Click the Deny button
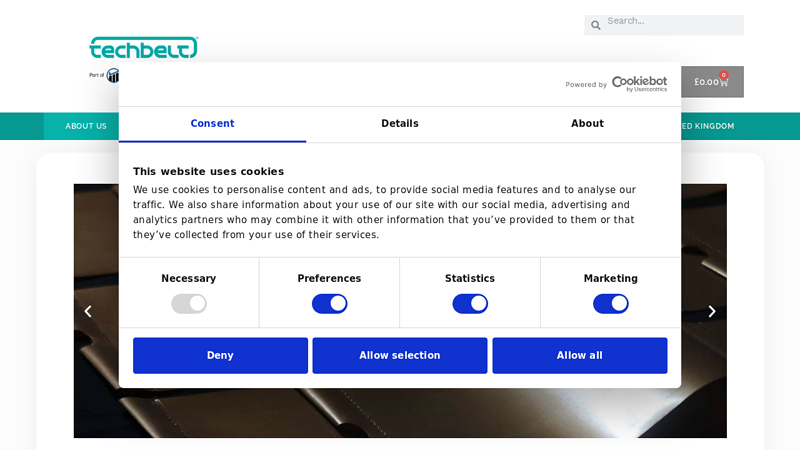The height and width of the screenshot is (450, 800). tap(220, 355)
